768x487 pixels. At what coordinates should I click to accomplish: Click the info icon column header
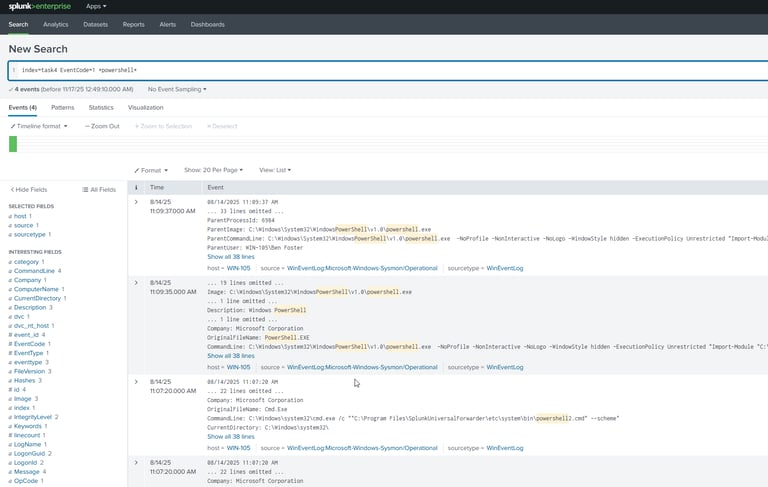click(136, 187)
